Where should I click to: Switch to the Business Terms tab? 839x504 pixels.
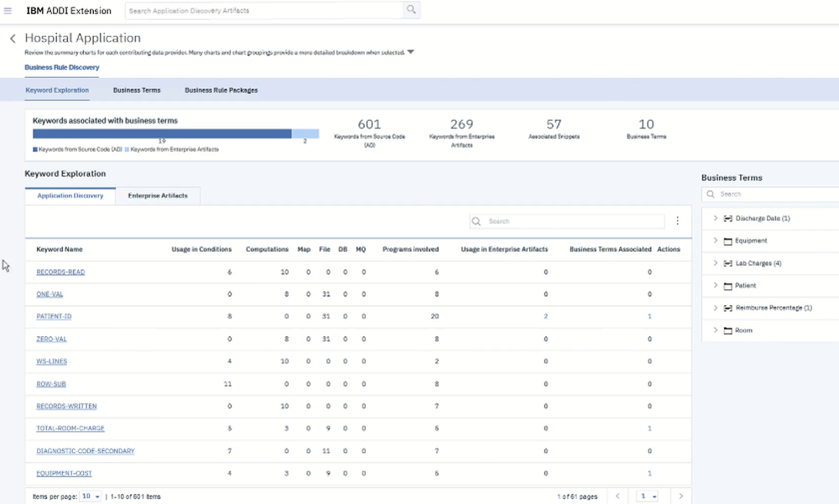click(x=137, y=90)
